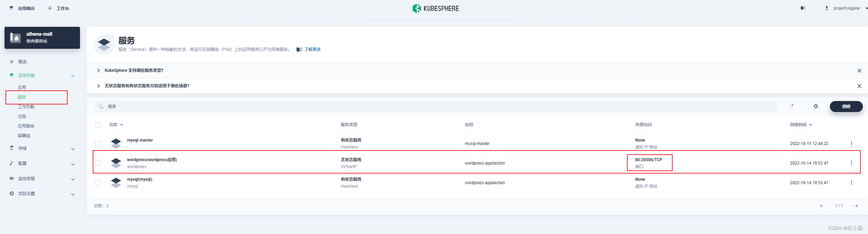Open 容器组 in sidebar submenu
868x234 pixels.
tap(24, 135)
